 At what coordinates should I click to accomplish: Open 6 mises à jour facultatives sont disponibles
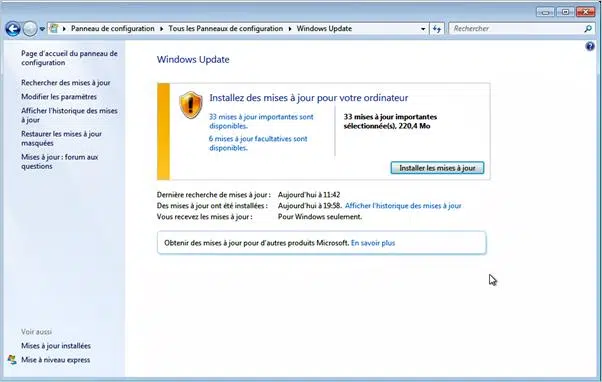tap(258, 143)
